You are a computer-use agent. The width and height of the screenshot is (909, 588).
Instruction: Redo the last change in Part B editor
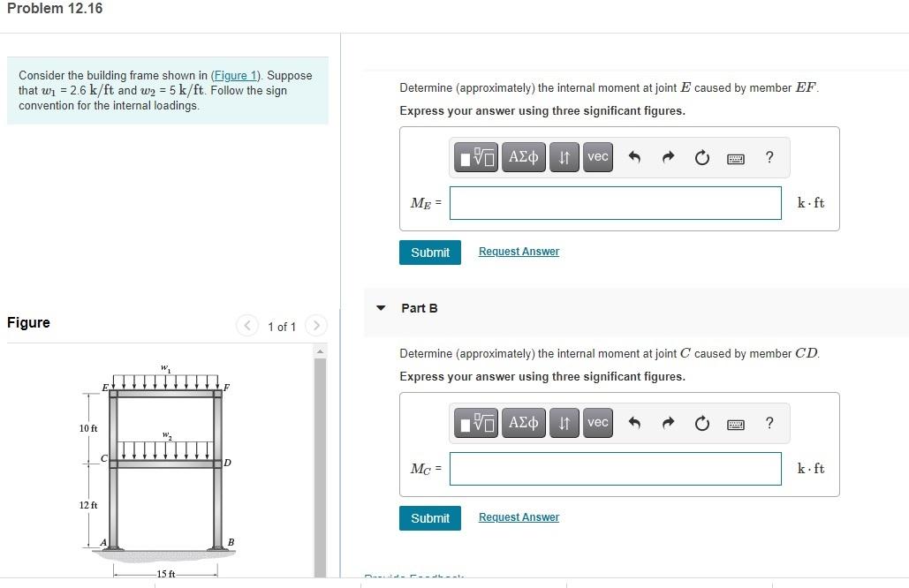(x=668, y=422)
